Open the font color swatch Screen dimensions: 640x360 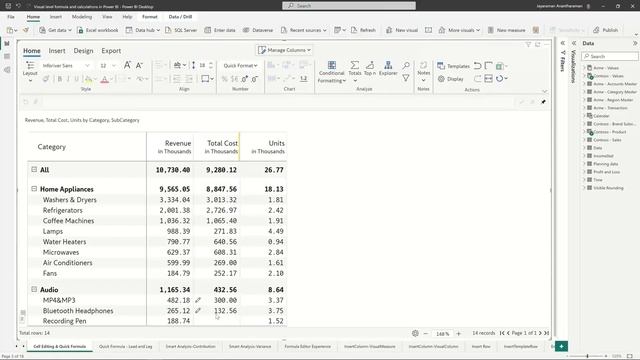pos(104,79)
